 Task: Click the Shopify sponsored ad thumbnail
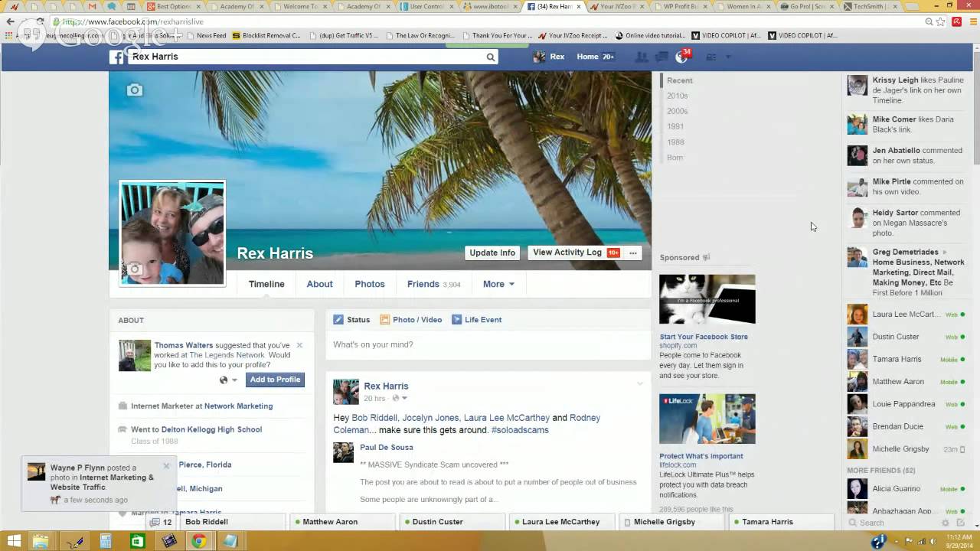tap(707, 299)
